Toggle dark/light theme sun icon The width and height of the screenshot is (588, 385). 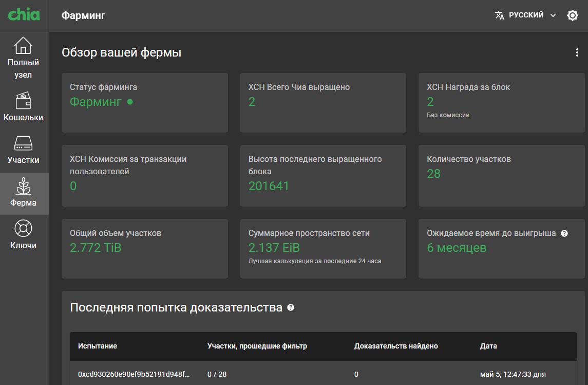[572, 15]
